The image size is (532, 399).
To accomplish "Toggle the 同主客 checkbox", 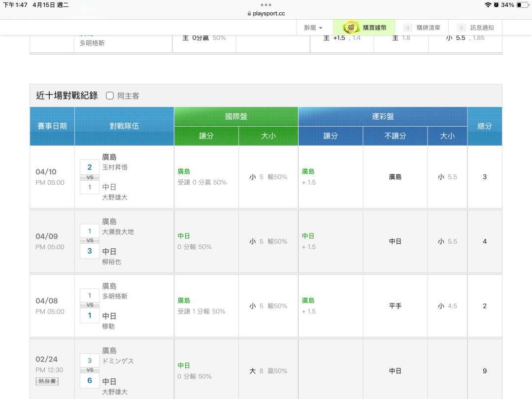I will pyautogui.click(x=109, y=96).
